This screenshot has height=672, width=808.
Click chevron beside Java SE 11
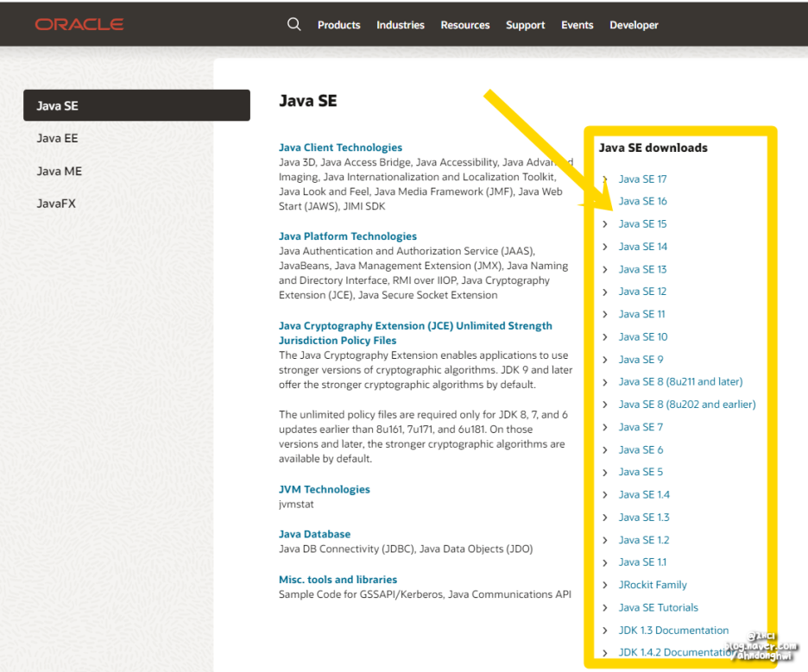(x=605, y=314)
